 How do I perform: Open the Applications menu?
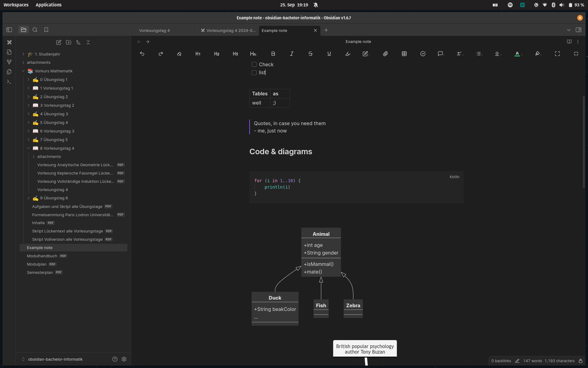pyautogui.click(x=48, y=5)
